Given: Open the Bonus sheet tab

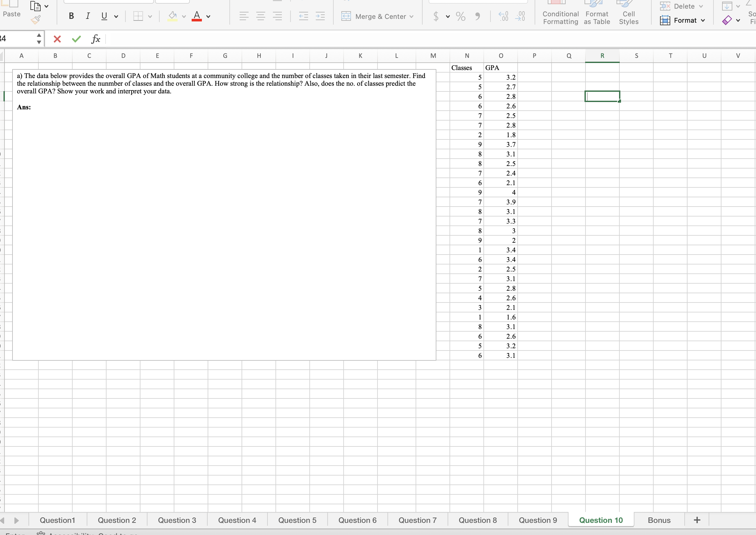Looking at the screenshot, I should point(659,520).
